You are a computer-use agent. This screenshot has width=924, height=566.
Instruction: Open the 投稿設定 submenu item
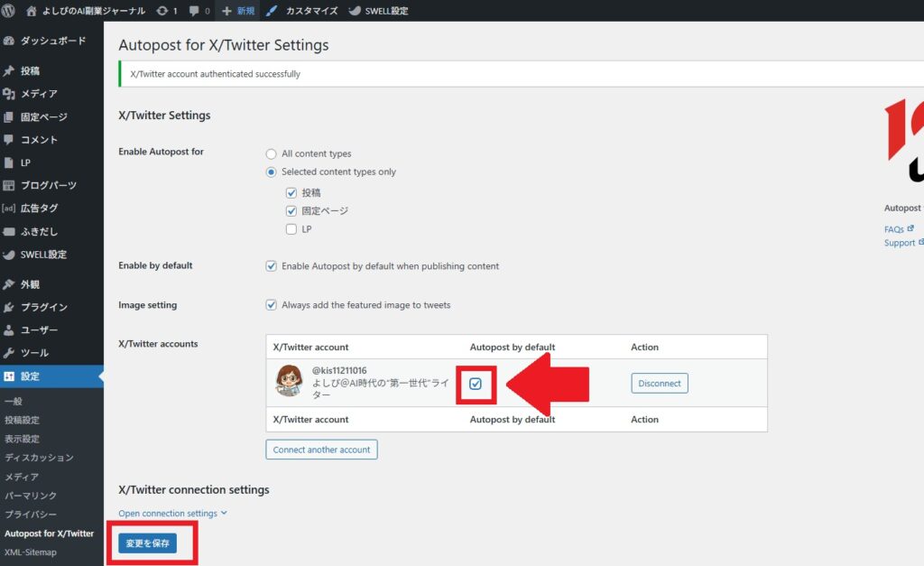(x=23, y=421)
